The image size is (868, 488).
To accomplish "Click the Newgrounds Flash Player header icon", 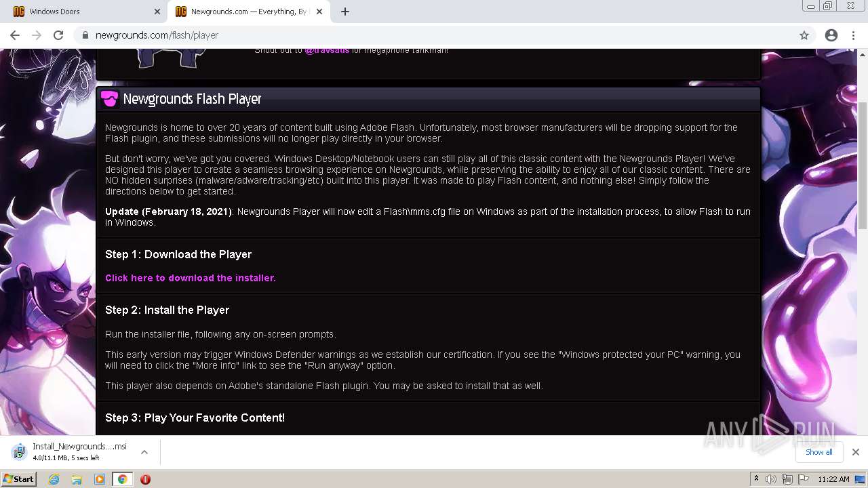I will 109,99.
